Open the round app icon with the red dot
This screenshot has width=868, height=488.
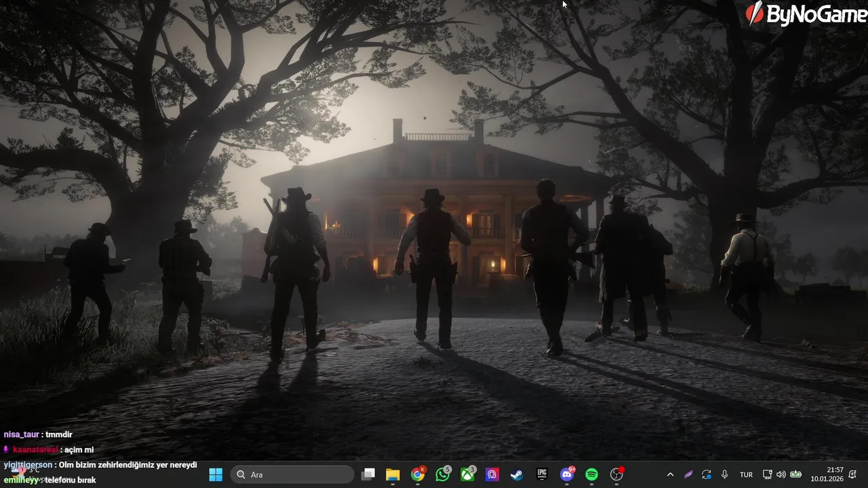[x=616, y=474]
